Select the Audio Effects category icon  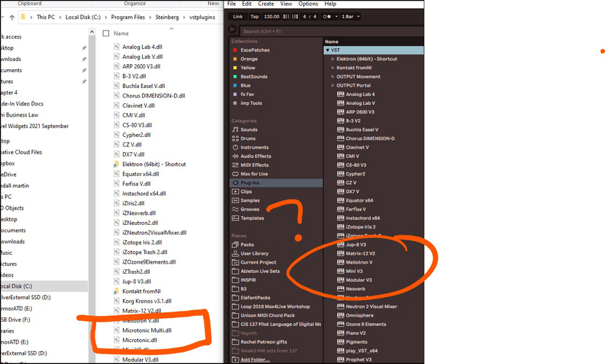tap(235, 157)
